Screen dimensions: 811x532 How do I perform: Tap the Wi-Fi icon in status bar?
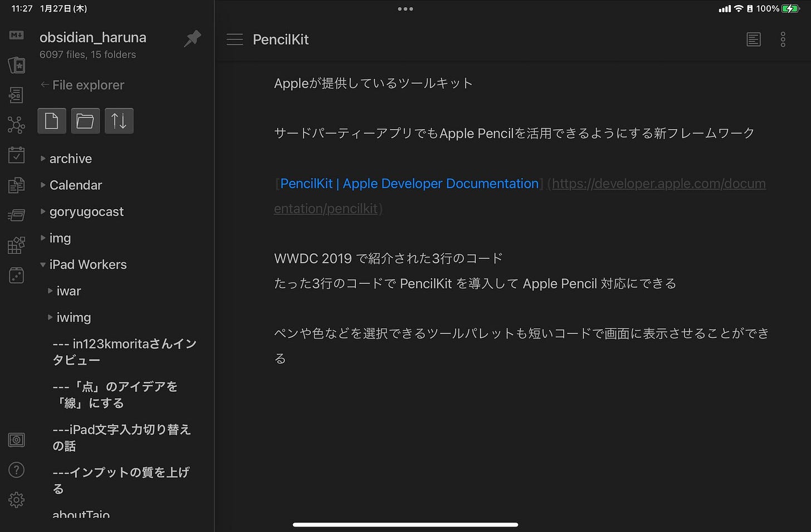(x=739, y=8)
